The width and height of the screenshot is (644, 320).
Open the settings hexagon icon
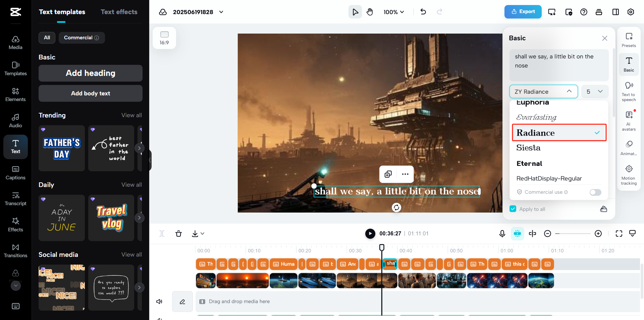pyautogui.click(x=631, y=12)
